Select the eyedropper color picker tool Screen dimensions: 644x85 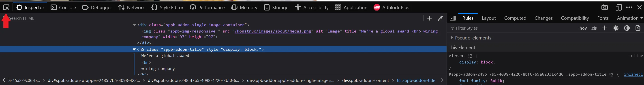click(440, 18)
